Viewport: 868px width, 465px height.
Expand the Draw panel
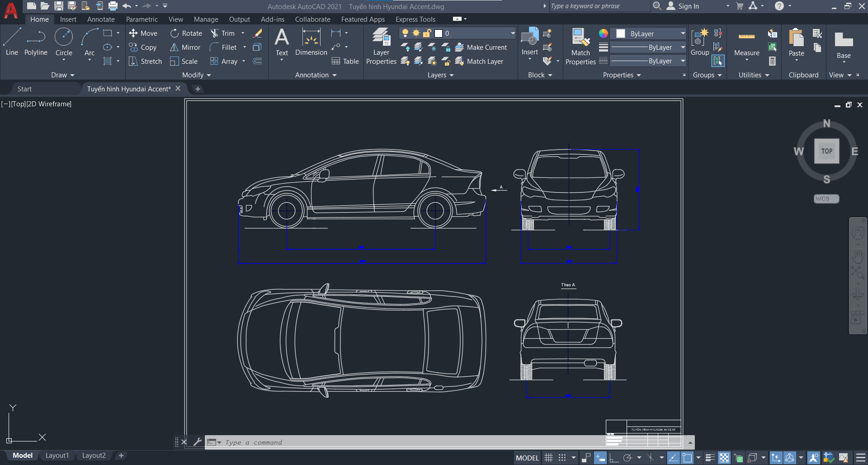[x=62, y=75]
